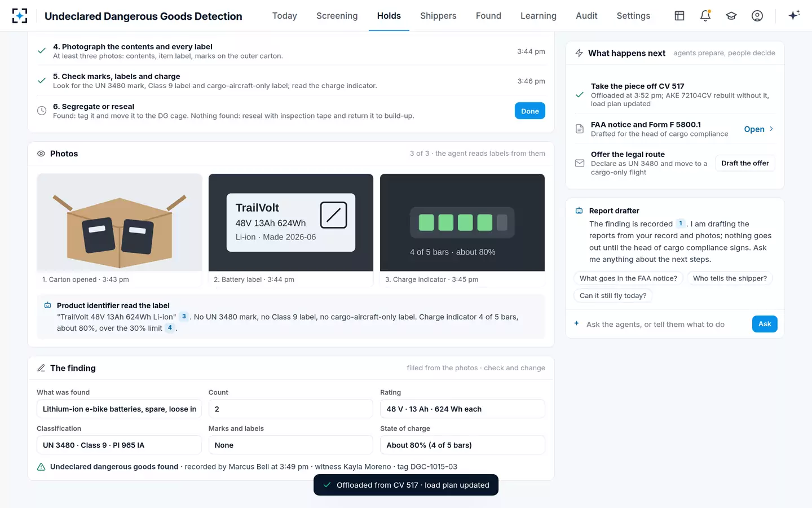The width and height of the screenshot is (812, 508).
Task: Switch to the Today tab
Action: tap(285, 16)
